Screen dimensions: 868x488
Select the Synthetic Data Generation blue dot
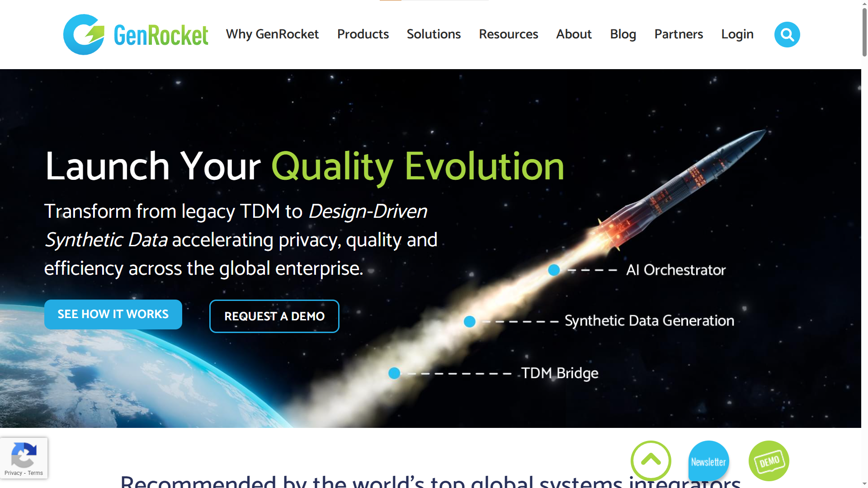tap(470, 322)
